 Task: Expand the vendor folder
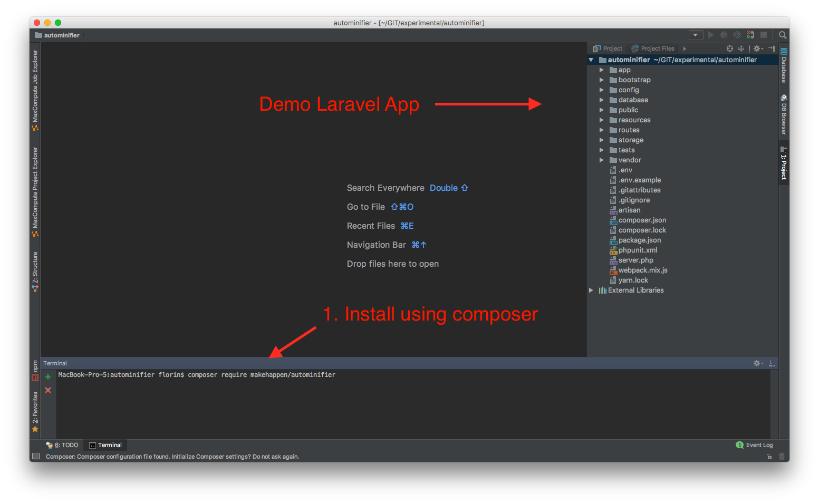601,160
